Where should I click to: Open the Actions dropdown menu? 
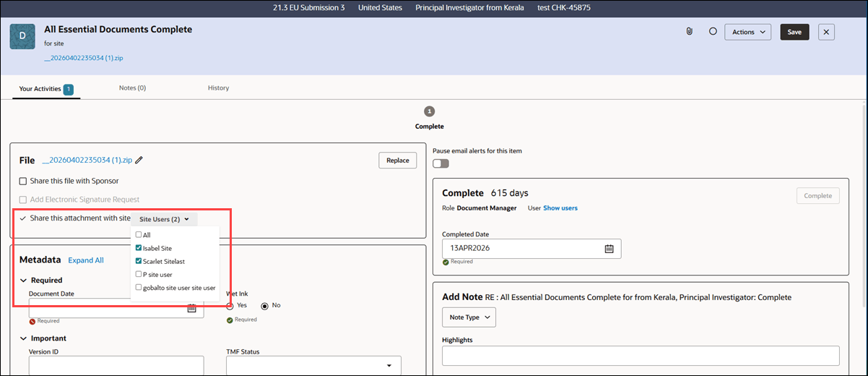(747, 32)
